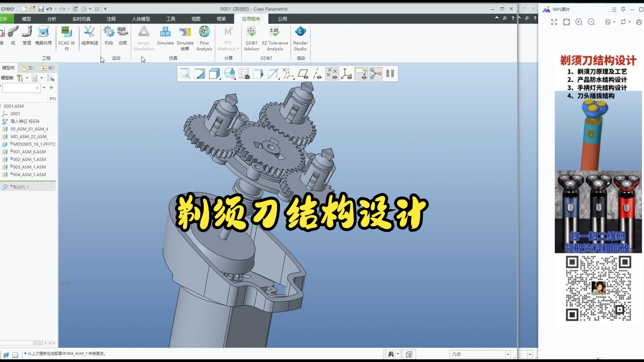644x362 pixels.
Task: Pin the WPS图片 window on top
Action: (x=623, y=9)
